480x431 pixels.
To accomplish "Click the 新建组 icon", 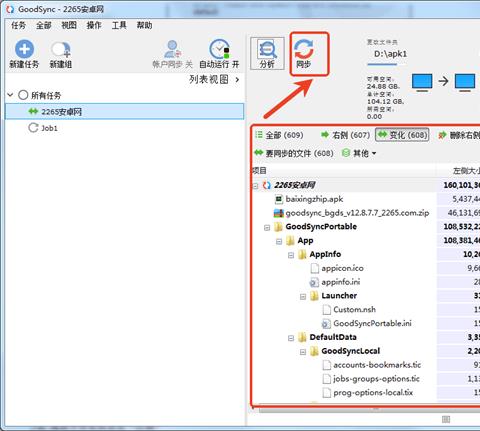I will pyautogui.click(x=61, y=49).
